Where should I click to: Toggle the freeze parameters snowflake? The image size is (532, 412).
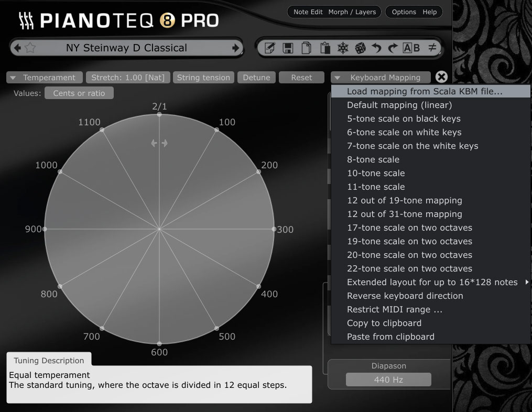(343, 48)
